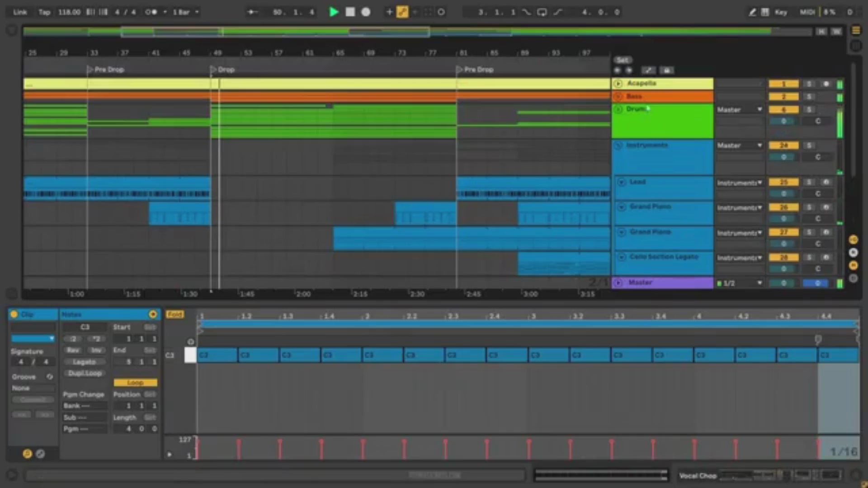This screenshot has width=868, height=488.
Task: Jump to the Drop locator
Action: [x=222, y=70]
